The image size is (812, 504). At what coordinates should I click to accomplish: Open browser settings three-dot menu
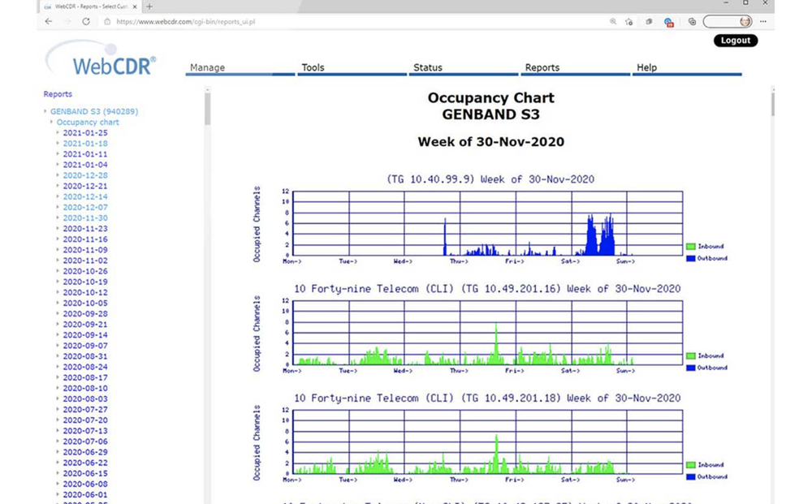(x=762, y=22)
